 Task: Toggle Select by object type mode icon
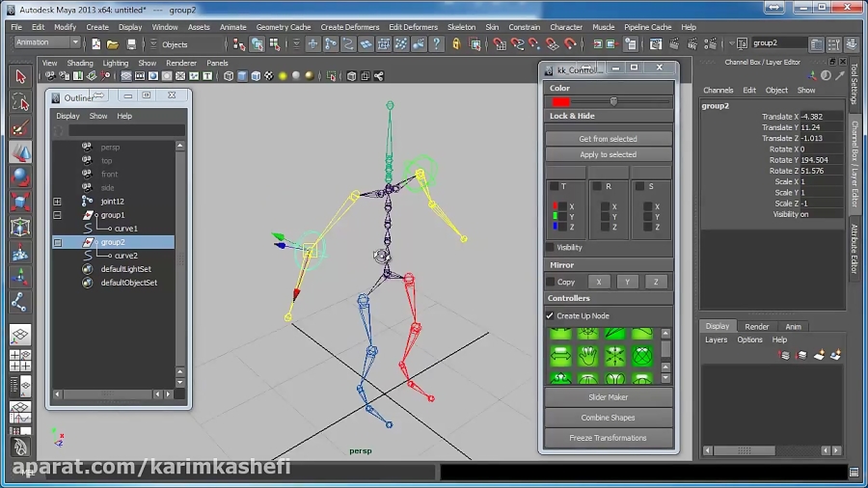coord(257,44)
